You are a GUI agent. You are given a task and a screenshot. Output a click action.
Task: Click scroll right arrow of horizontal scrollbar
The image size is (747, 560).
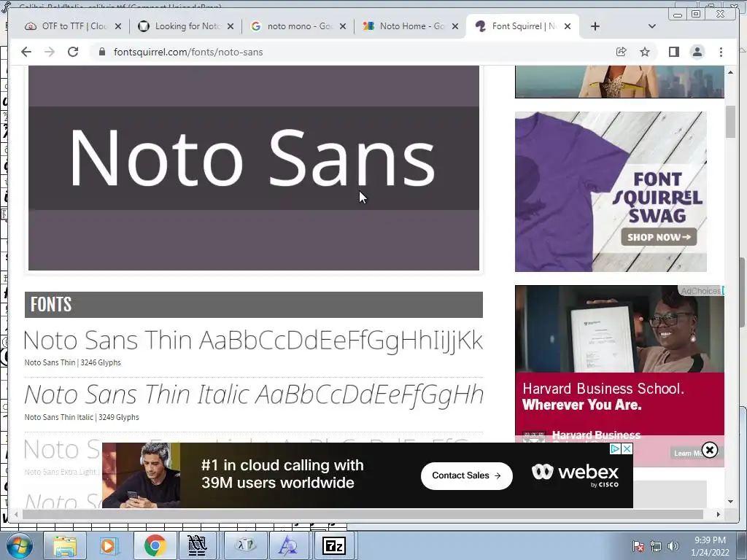pyautogui.click(x=719, y=514)
